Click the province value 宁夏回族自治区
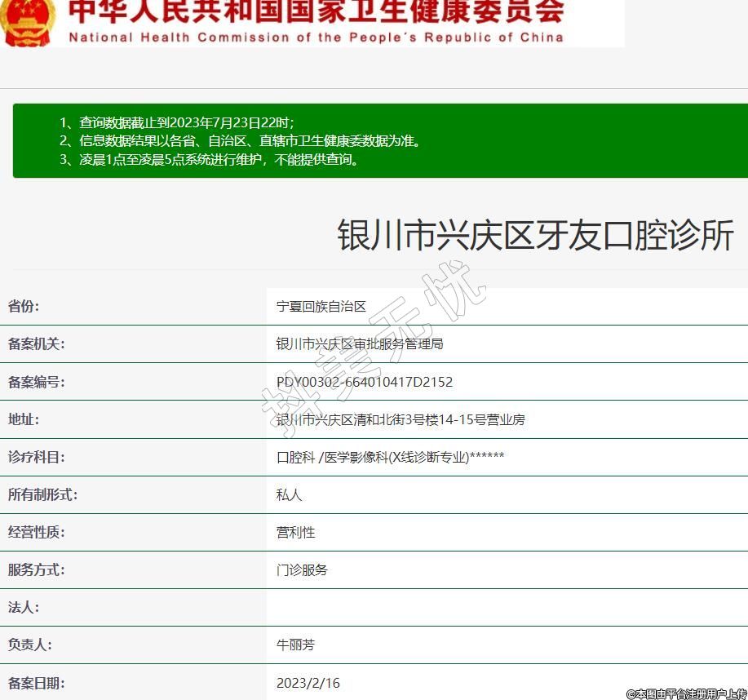This screenshot has height=700, width=748. point(321,307)
